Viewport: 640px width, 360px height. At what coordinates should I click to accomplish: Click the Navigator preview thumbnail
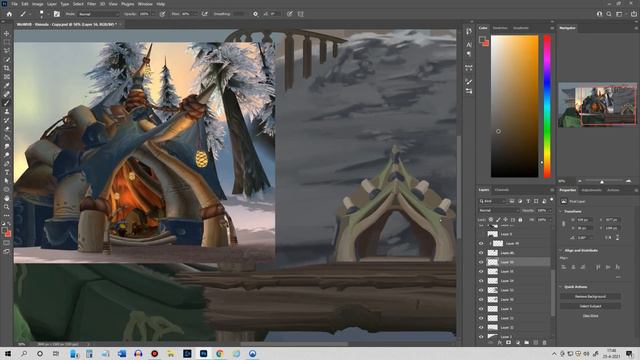(597, 105)
